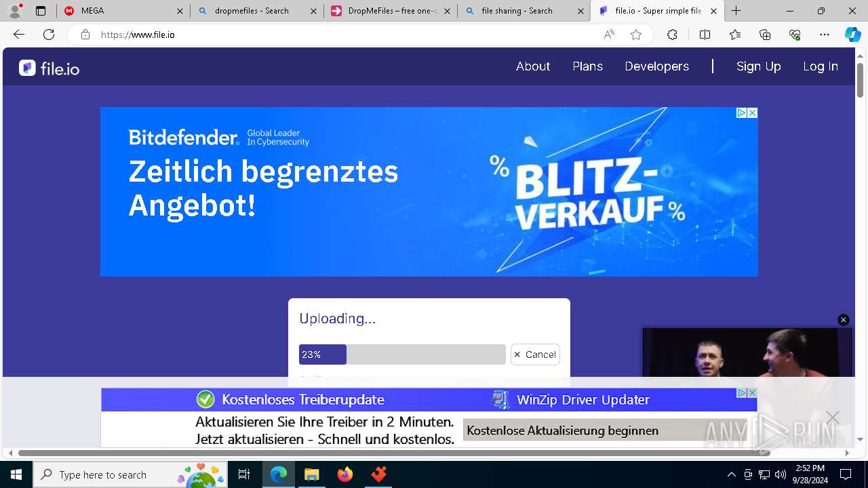Open File Explorer from the taskbar
Viewport: 868px width, 488px height.
pos(311,474)
